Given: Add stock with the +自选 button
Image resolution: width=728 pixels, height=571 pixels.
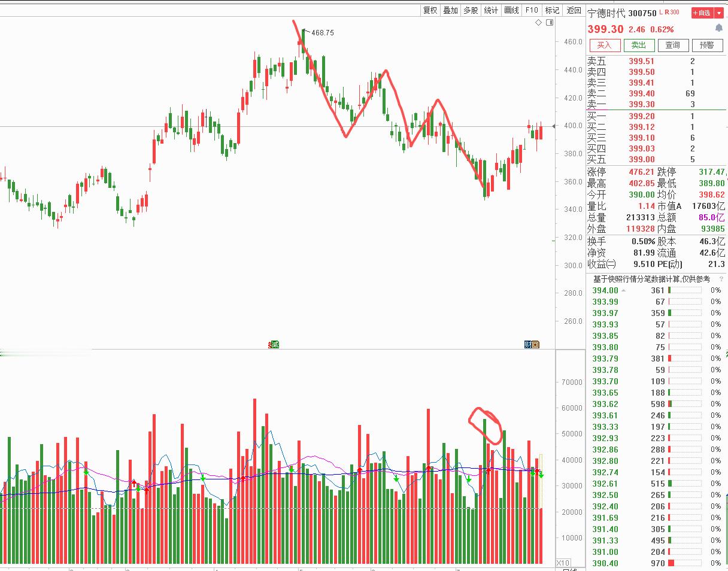Looking at the screenshot, I should (x=702, y=13).
